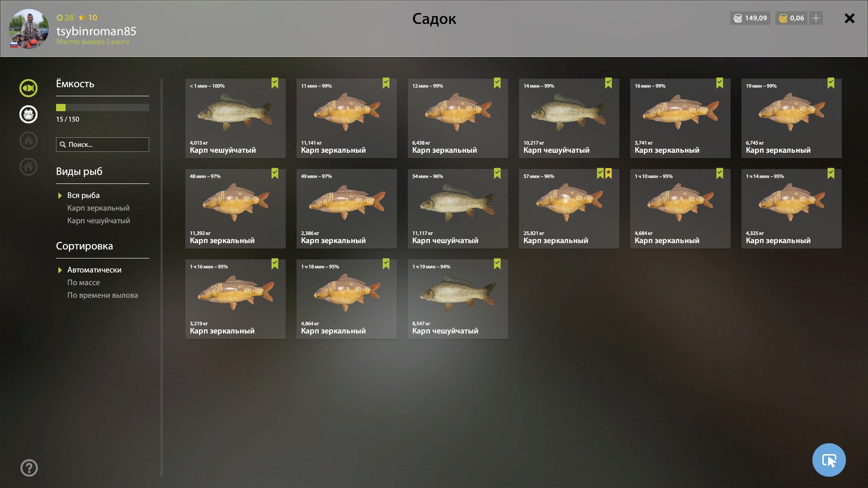Open the second round sidebar icon
Screen dimensions: 868x488
[x=28, y=114]
